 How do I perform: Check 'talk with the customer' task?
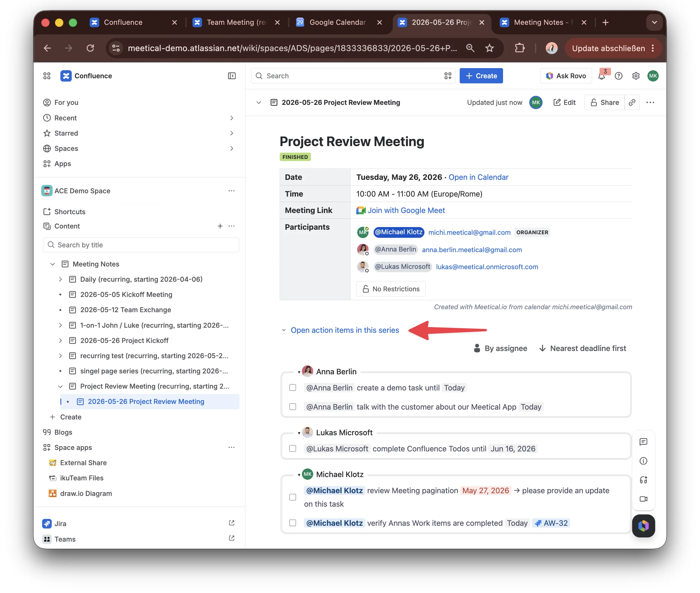293,407
